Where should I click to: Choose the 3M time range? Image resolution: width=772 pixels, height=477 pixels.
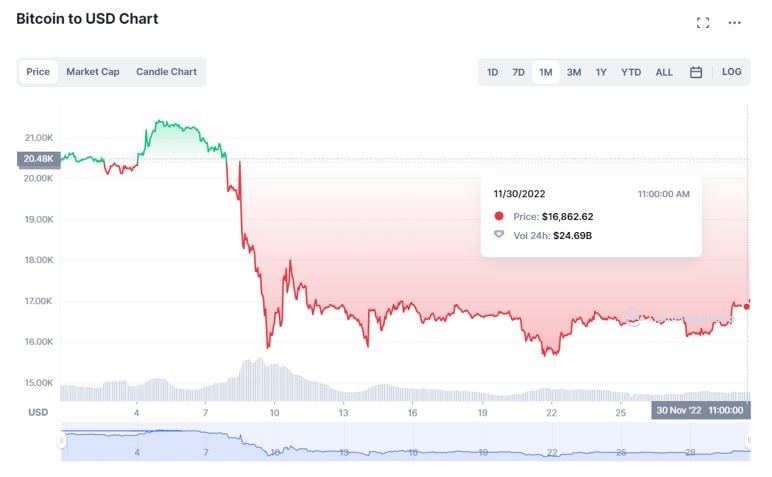(574, 72)
